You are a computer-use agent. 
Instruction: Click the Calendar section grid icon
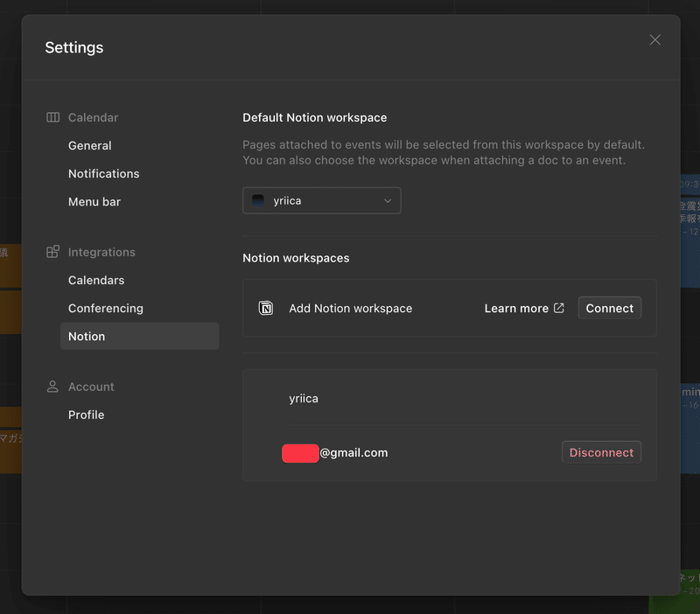click(x=52, y=117)
